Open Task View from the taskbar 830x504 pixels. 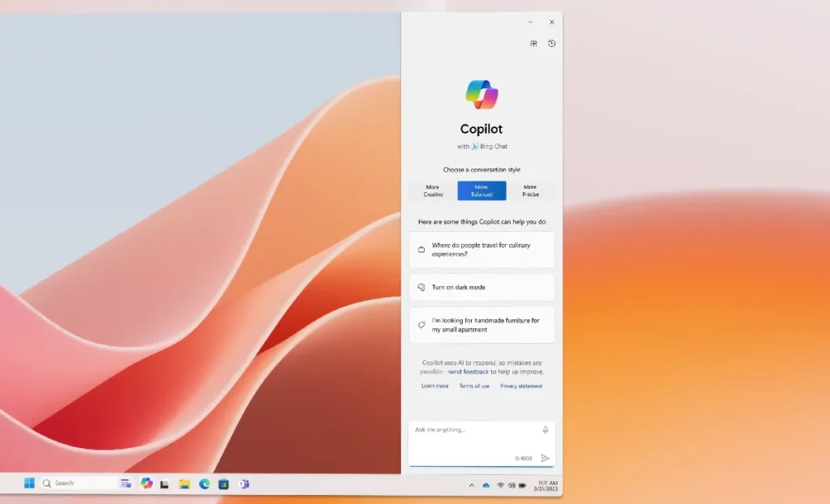[x=165, y=484]
